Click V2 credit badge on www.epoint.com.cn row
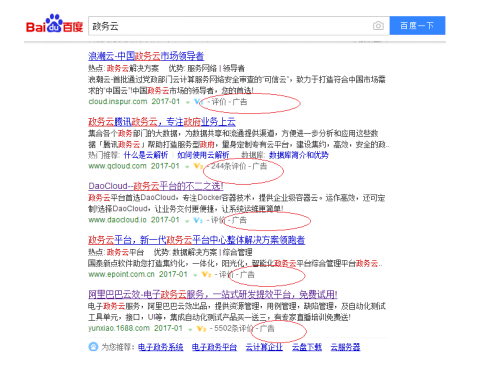The image size is (477, 384). tap(207, 275)
